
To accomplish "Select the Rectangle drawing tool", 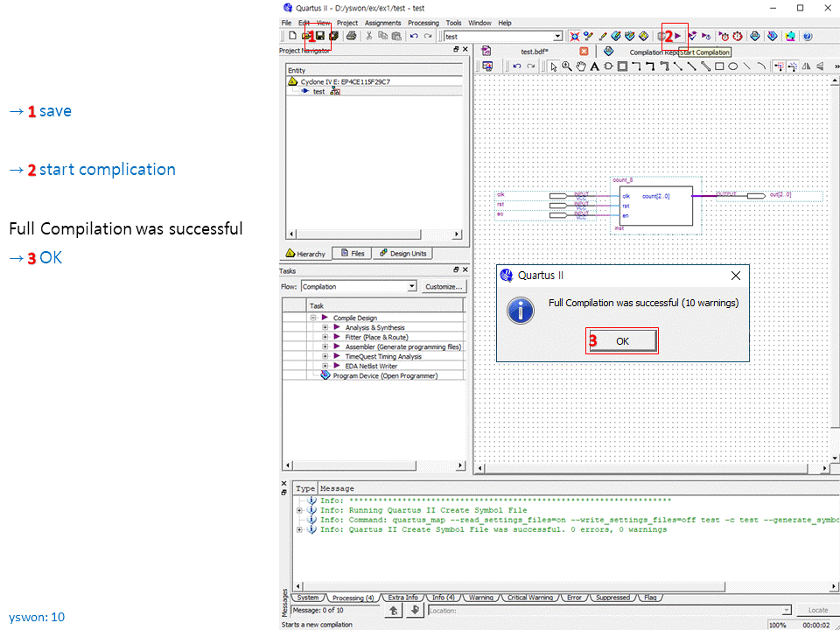I will pos(719,66).
